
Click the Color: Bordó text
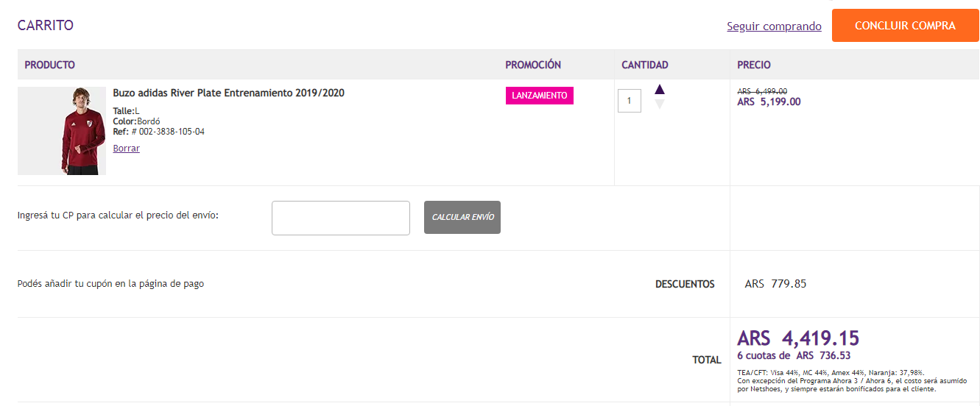[136, 121]
